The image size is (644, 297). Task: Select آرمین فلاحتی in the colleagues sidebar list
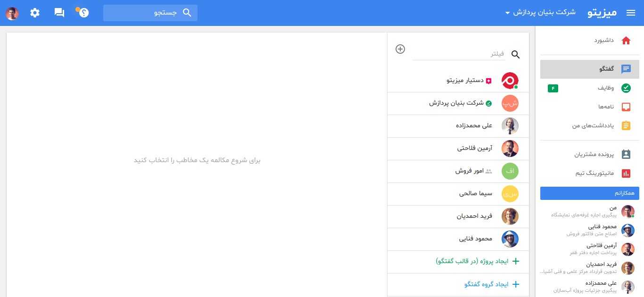coord(590,249)
